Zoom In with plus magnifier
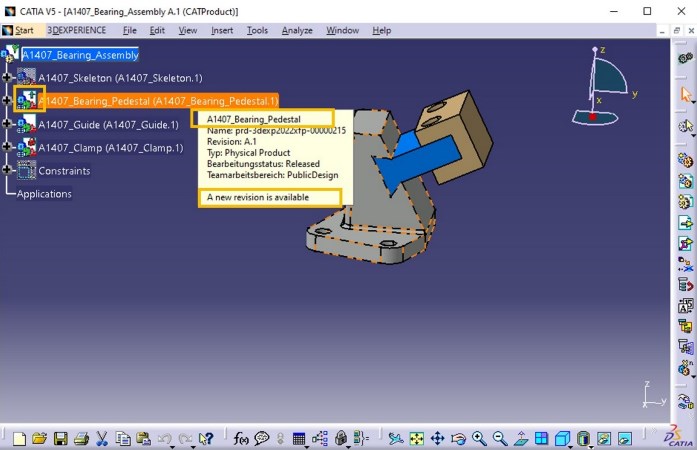The width and height of the screenshot is (697, 450). click(479, 439)
